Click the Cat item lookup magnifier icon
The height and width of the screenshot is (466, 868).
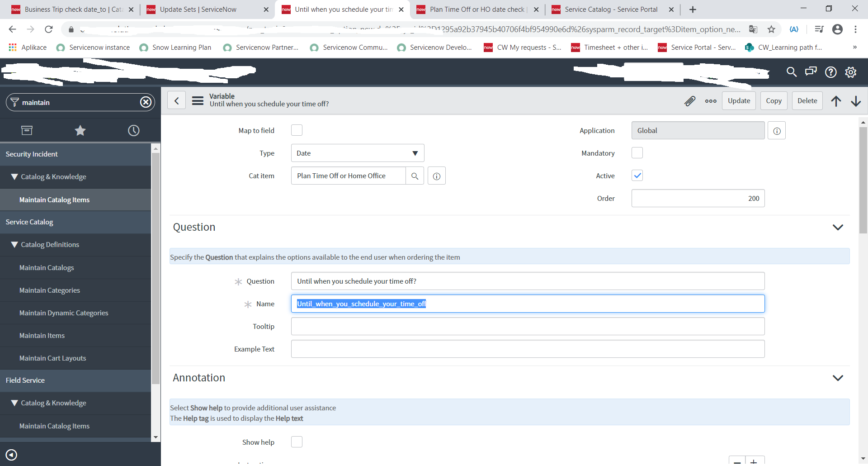coord(415,176)
